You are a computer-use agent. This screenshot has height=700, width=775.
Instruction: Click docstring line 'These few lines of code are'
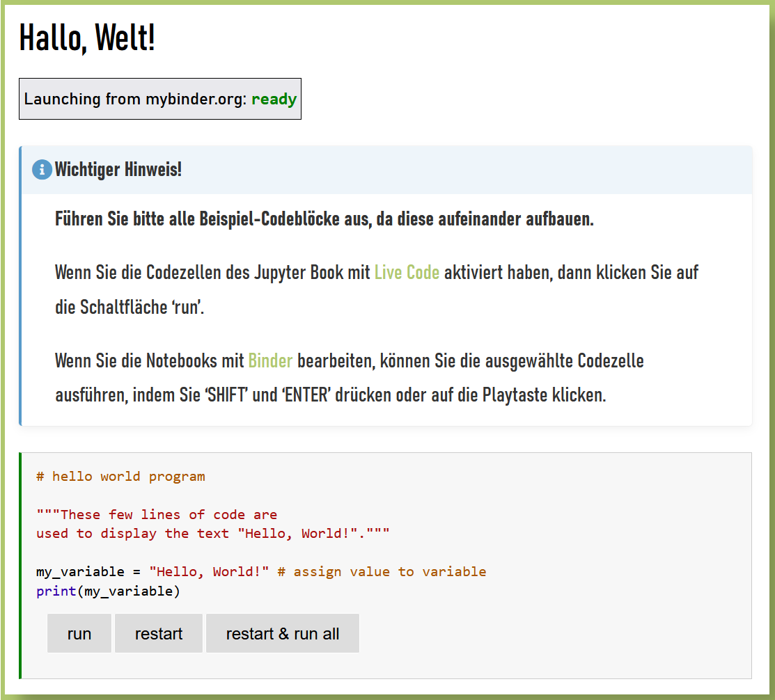coord(157,515)
